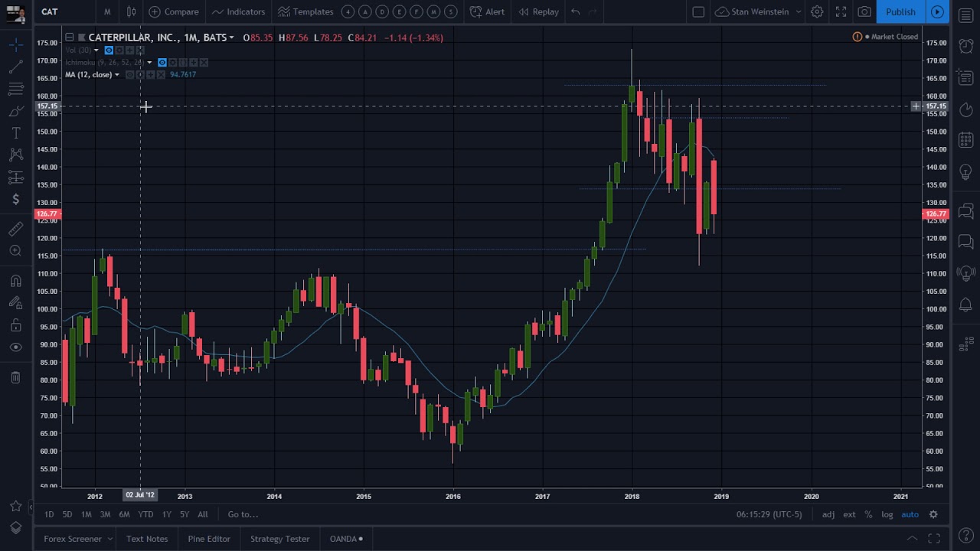980x551 pixels.
Task: Switch to Text Notes tab
Action: pyautogui.click(x=147, y=539)
